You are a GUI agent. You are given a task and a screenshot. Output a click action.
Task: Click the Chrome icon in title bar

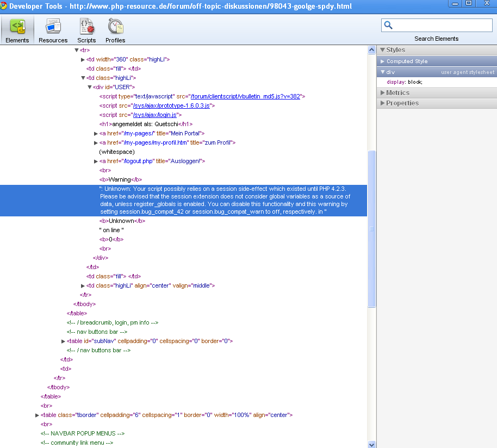point(4,7)
